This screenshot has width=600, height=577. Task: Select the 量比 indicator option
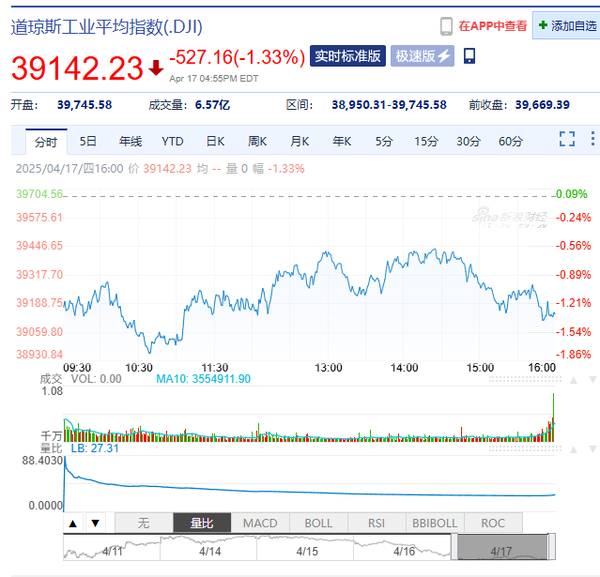(x=202, y=523)
